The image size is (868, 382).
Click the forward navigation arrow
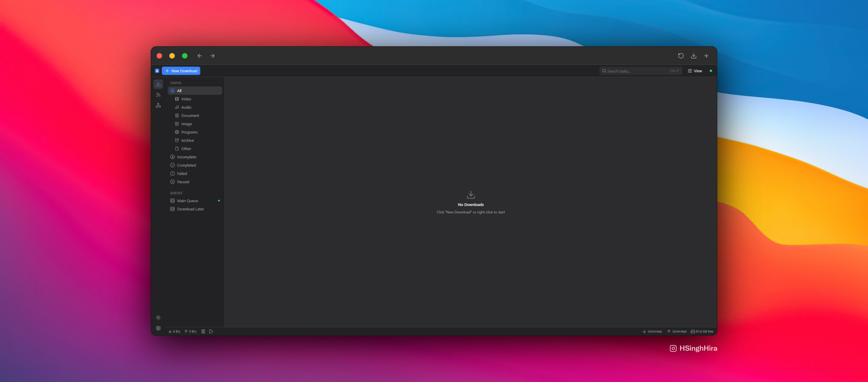[x=212, y=56]
